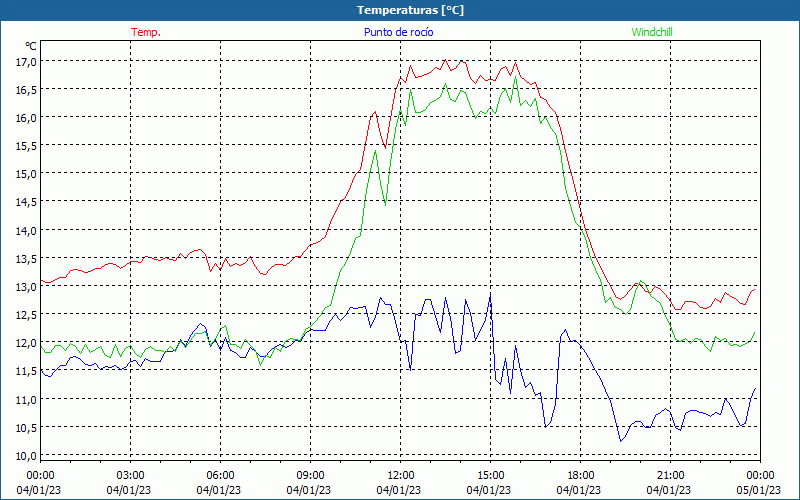The height and width of the screenshot is (500, 800).
Task: Click the "17,0" y-axis value
Action: pyautogui.click(x=27, y=62)
